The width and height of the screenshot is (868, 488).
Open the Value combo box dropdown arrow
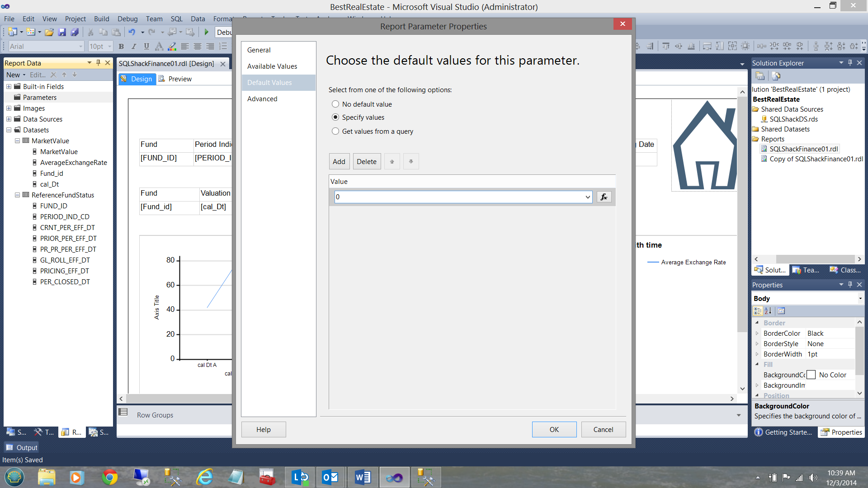coord(587,197)
